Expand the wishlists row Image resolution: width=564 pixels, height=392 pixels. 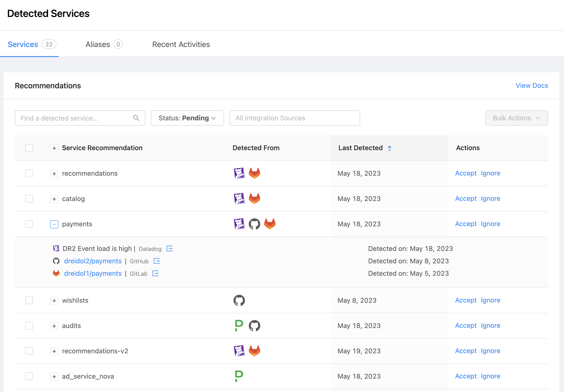pyautogui.click(x=54, y=300)
